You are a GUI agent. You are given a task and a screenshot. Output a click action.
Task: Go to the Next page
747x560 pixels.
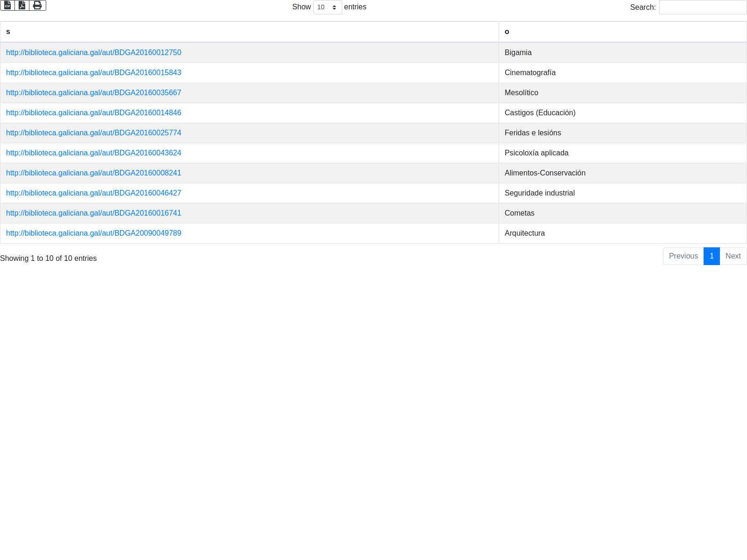click(x=733, y=256)
